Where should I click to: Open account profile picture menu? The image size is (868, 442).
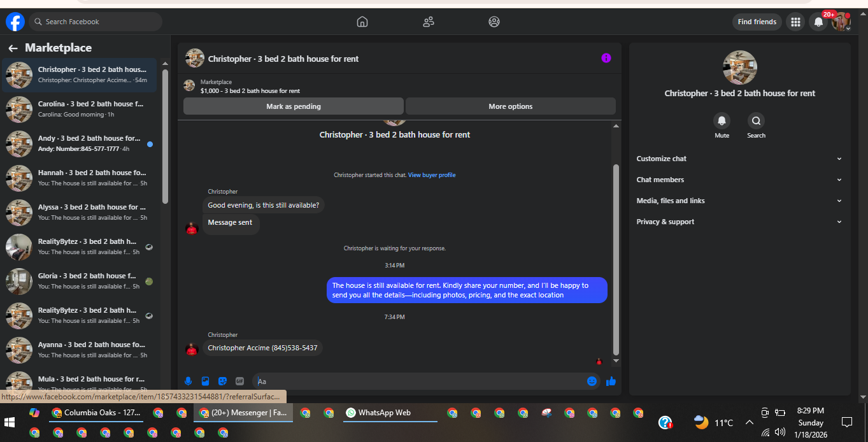841,22
